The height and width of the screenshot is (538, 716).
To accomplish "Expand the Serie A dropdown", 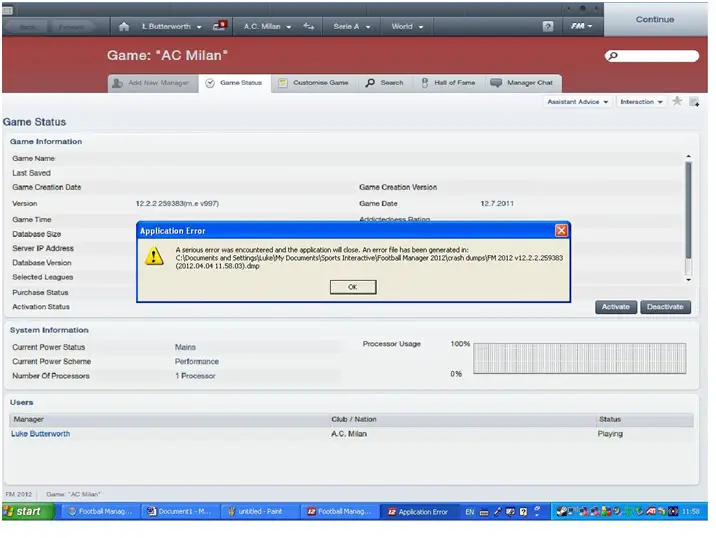I will (352, 26).
